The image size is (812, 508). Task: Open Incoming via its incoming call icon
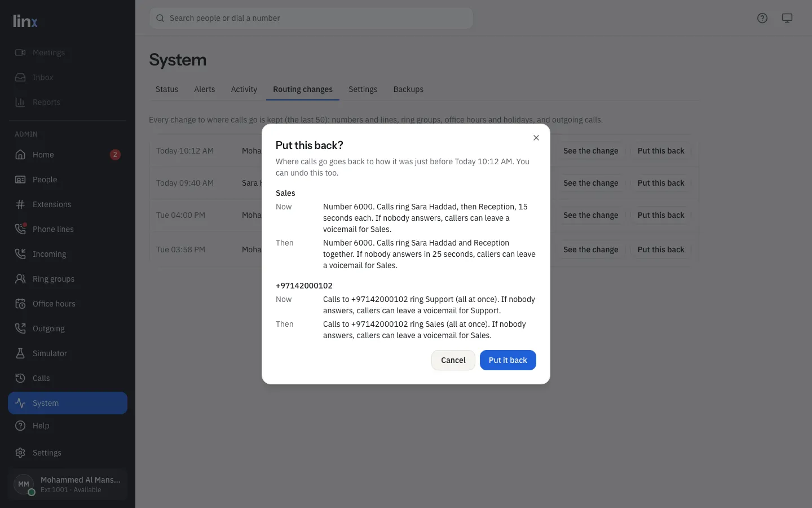click(x=20, y=254)
